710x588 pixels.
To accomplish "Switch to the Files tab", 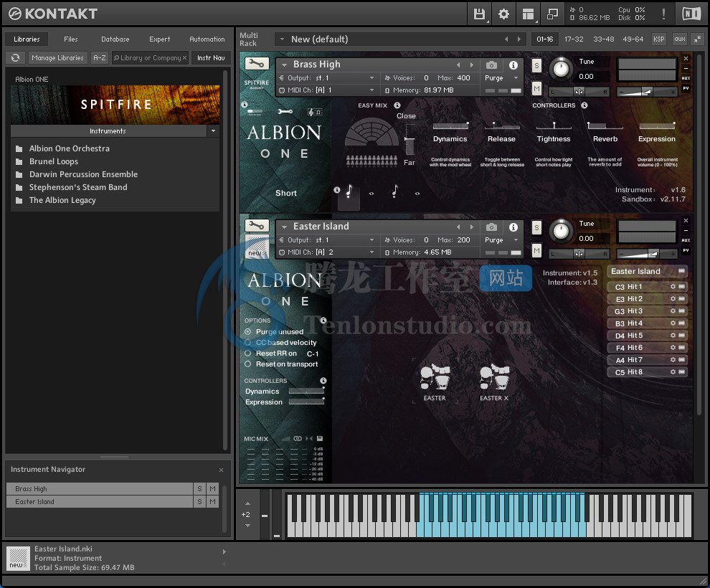I will (x=70, y=39).
